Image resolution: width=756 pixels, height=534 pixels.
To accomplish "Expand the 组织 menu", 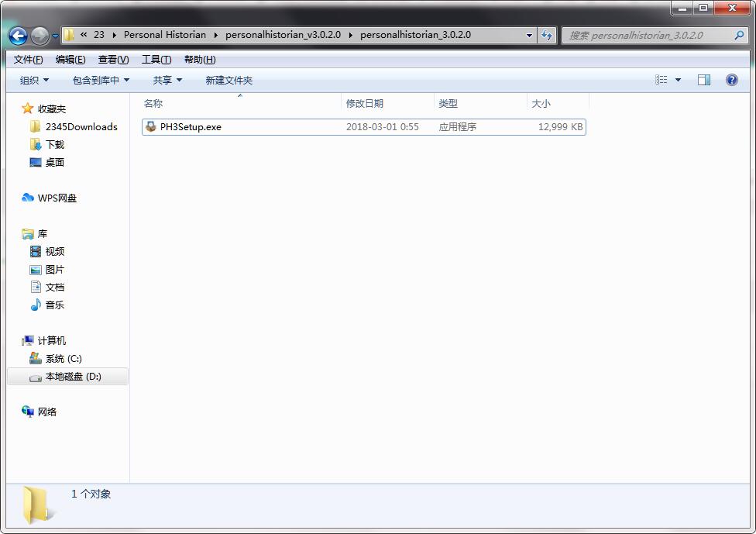I will [x=32, y=80].
